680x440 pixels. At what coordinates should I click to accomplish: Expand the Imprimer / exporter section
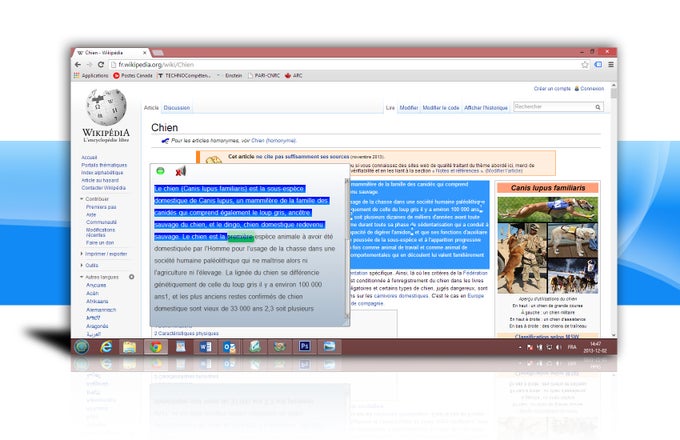104,254
